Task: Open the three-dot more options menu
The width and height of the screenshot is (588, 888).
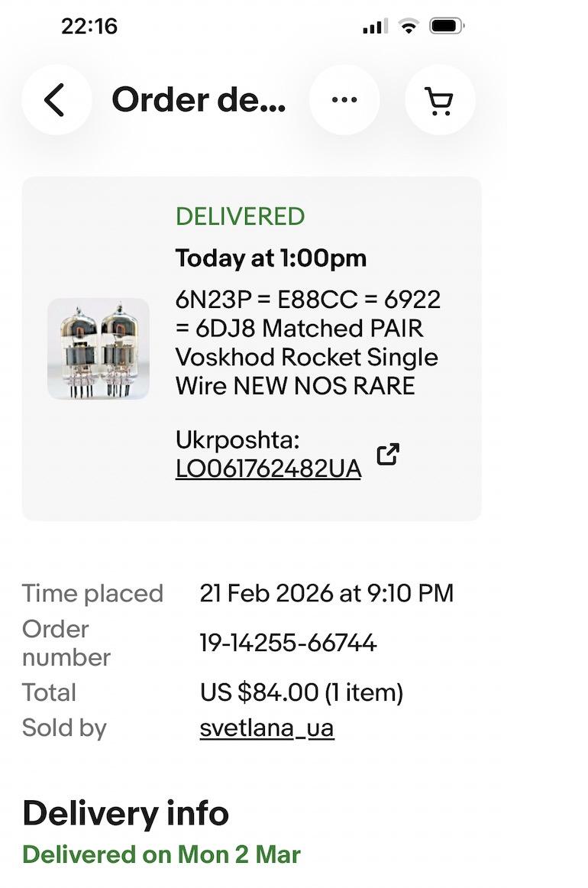Action: (x=344, y=100)
